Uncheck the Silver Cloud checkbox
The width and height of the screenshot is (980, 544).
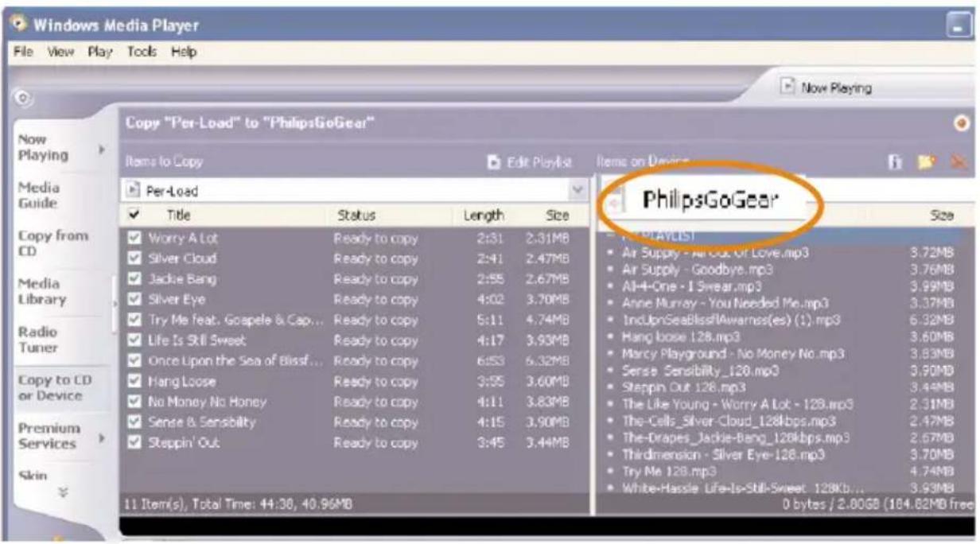[134, 258]
